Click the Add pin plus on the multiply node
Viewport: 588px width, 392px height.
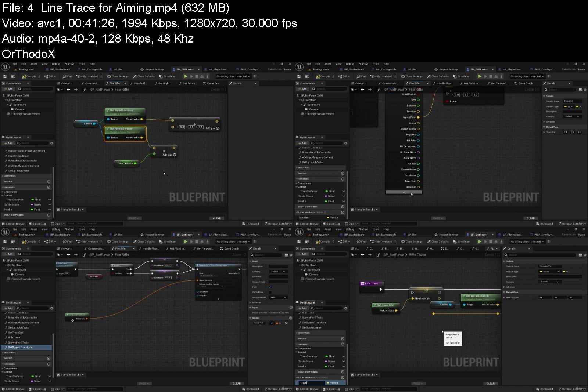point(175,155)
